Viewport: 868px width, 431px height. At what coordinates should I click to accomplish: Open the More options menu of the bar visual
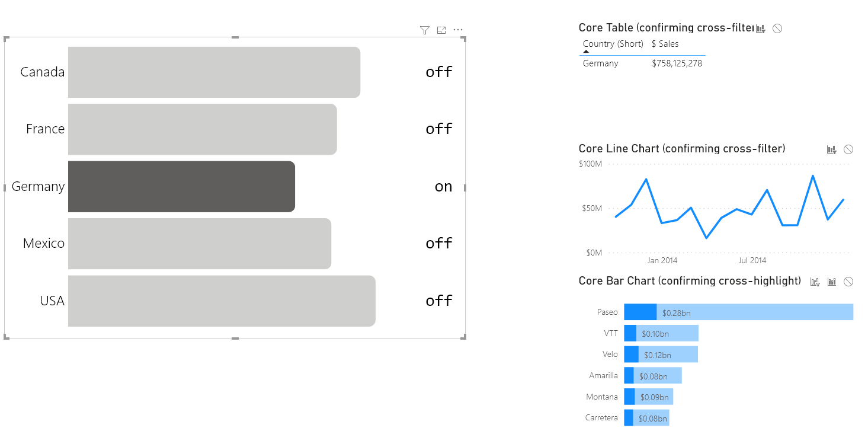click(x=457, y=30)
